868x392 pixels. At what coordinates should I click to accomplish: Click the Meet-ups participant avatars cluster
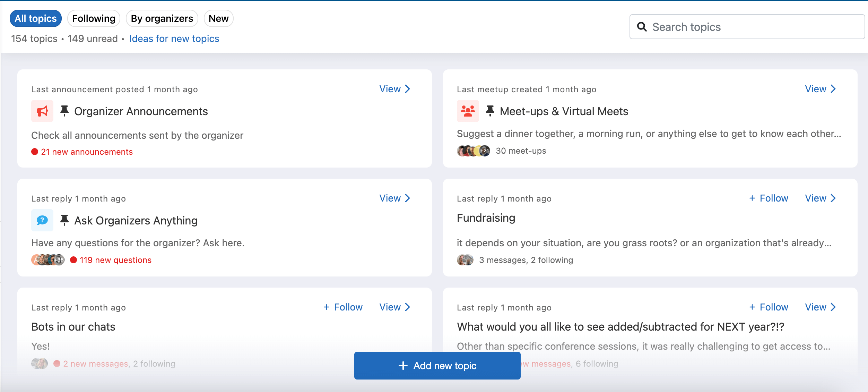[x=473, y=151]
